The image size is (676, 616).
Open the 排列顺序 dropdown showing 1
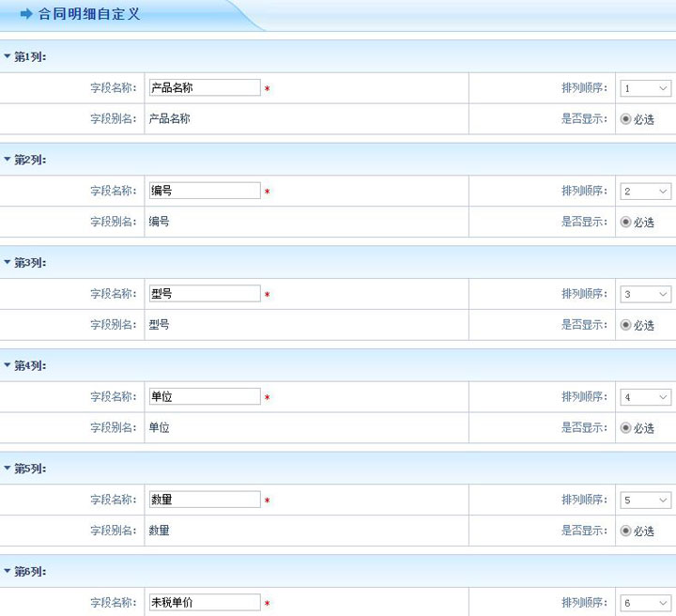click(x=645, y=88)
